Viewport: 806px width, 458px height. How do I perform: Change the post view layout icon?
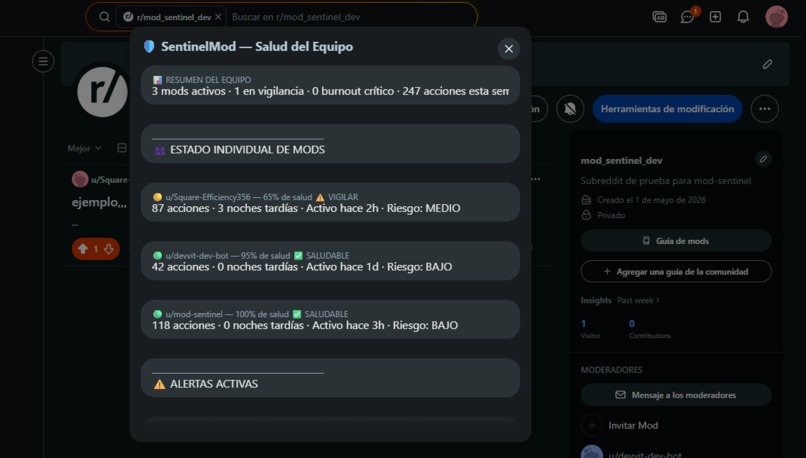click(x=122, y=148)
